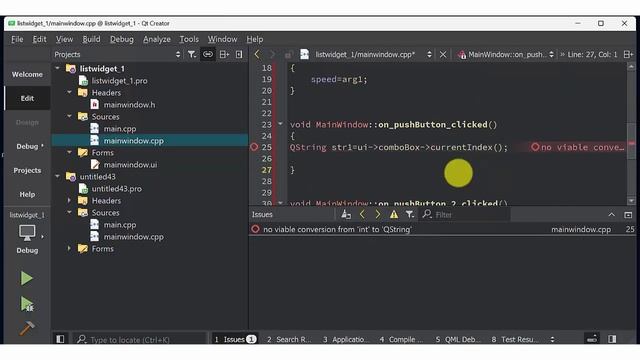
Task: Split the Projects panel with the split icon
Action: 224,54
